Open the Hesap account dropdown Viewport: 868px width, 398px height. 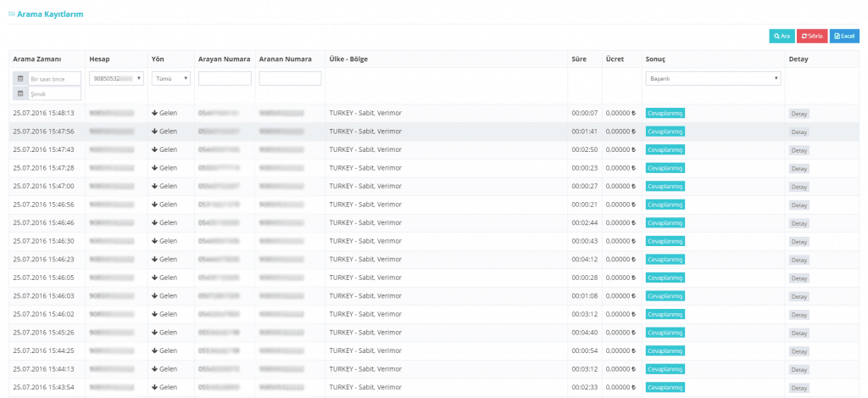(x=116, y=78)
